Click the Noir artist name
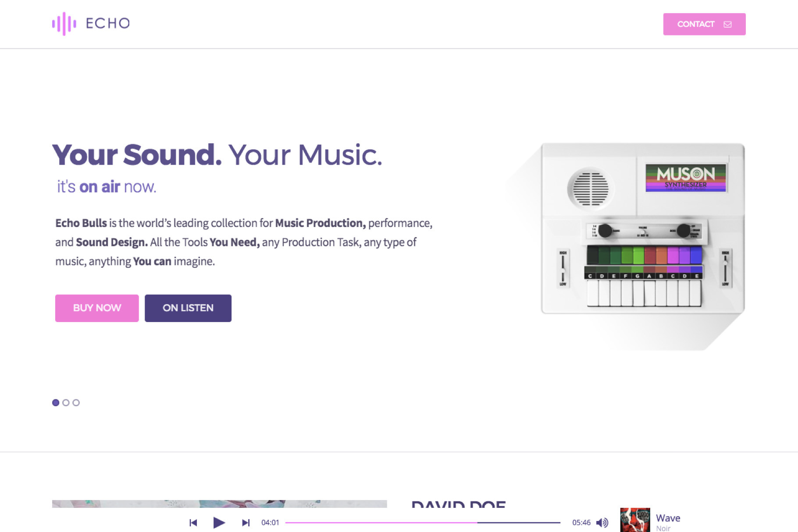Screen dimensions: 798x532 (x=663, y=528)
